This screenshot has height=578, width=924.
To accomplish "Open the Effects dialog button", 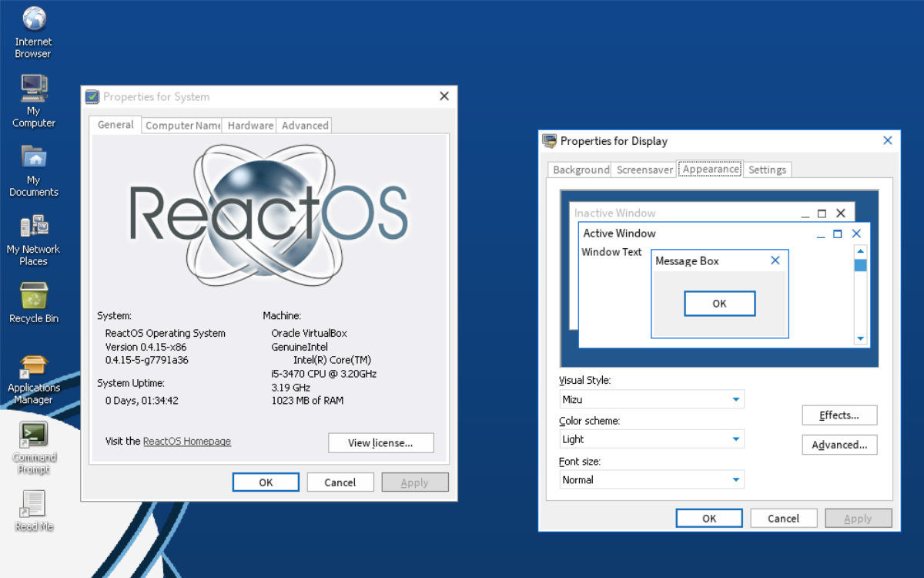I will click(839, 415).
